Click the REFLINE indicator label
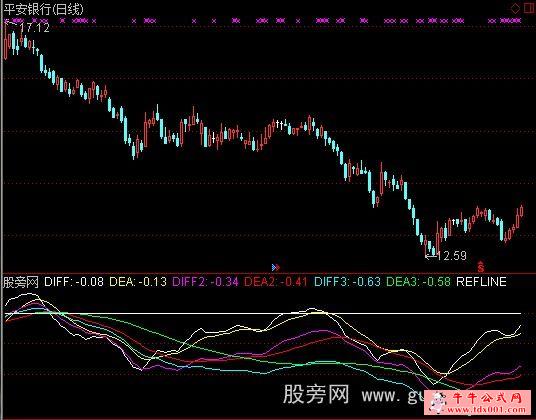This screenshot has height=420, width=536. point(481,282)
